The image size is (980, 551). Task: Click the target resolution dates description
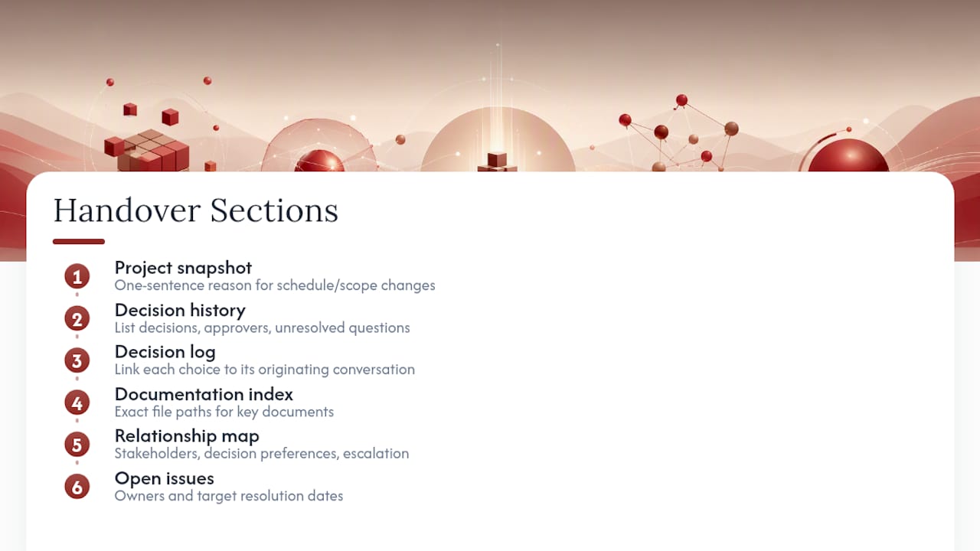[x=229, y=496]
